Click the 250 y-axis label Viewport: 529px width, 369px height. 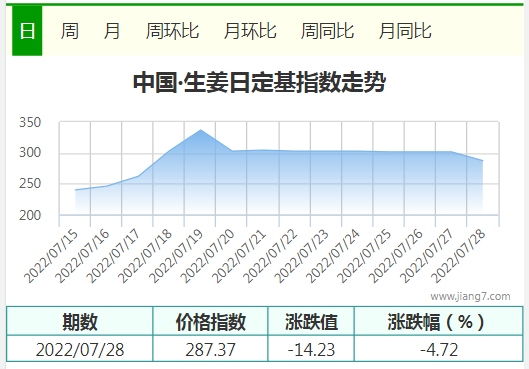tap(30, 183)
